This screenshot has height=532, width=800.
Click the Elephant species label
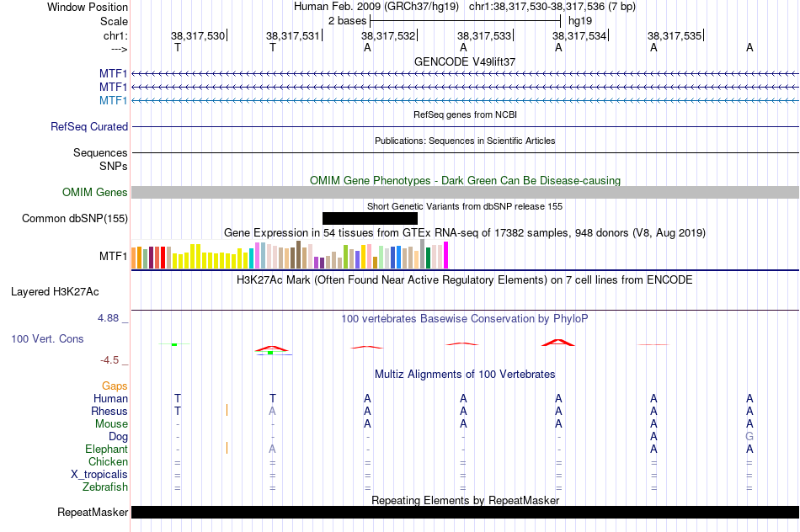pyautogui.click(x=107, y=449)
